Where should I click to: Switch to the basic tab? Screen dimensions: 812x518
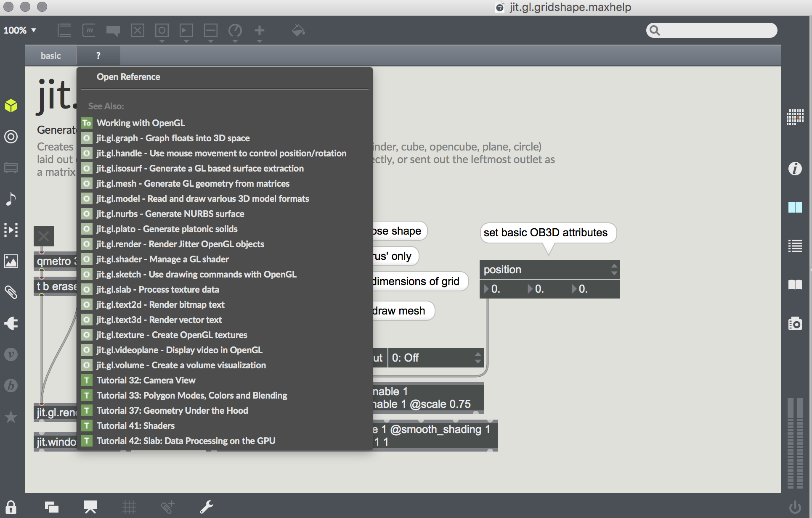[x=51, y=55]
